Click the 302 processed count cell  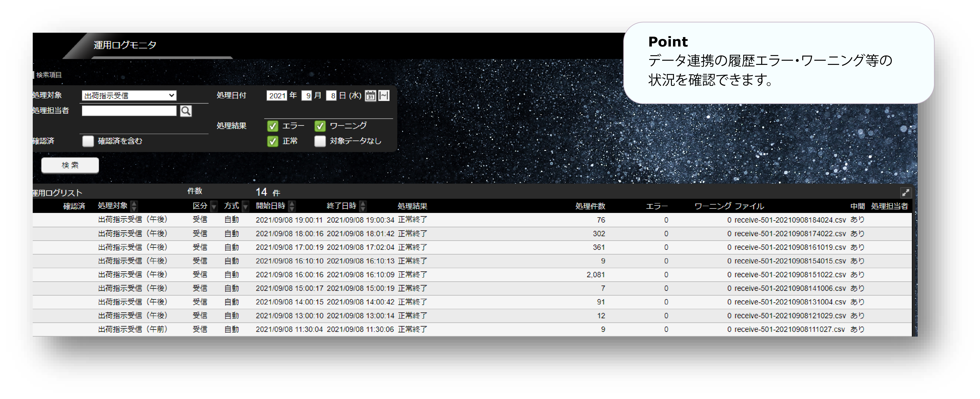598,234
